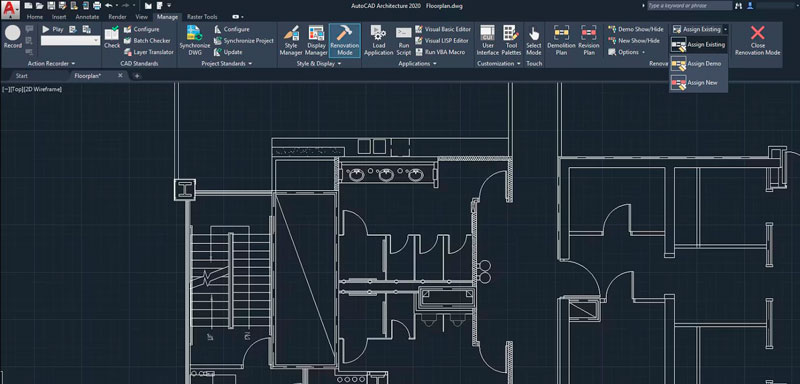Click the Revision Plan button
Screen dimensions: 800x384
pos(589,40)
